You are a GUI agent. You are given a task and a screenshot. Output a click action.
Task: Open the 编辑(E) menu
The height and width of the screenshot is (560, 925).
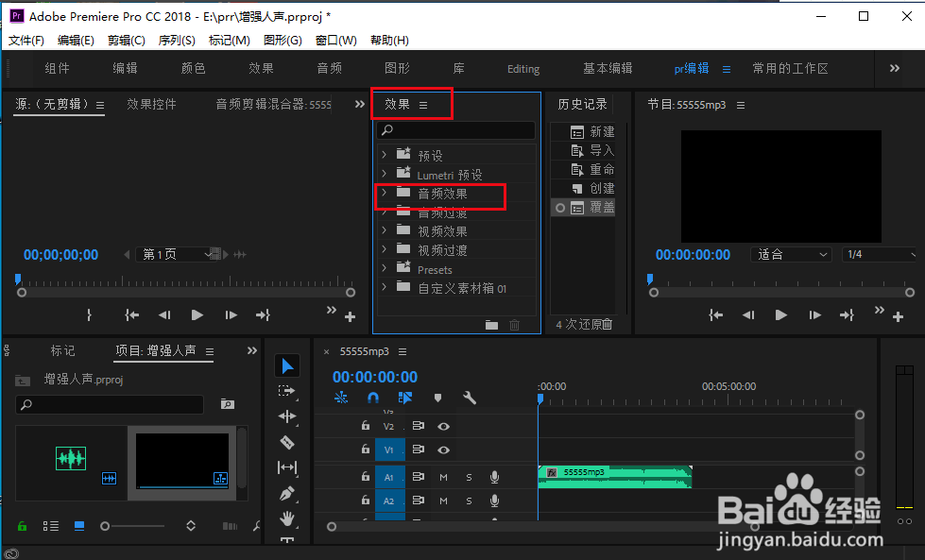[76, 40]
